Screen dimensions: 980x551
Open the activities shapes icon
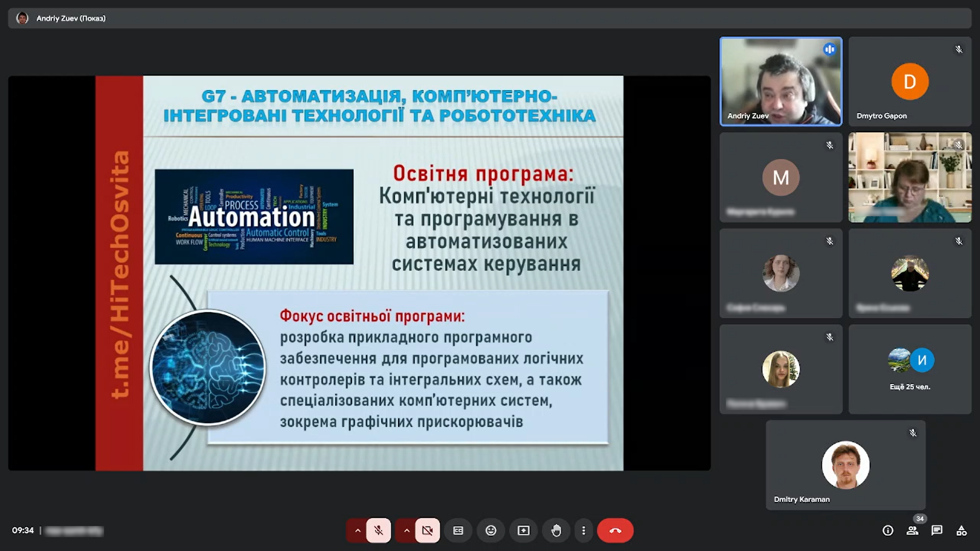pos(961,531)
